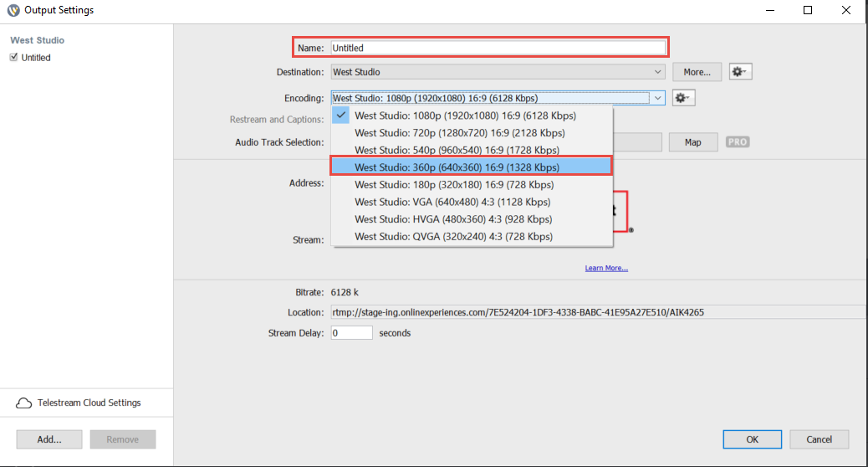Image resolution: width=868 pixels, height=467 pixels.
Task: Open the destination gear settings icon
Action: [739, 72]
